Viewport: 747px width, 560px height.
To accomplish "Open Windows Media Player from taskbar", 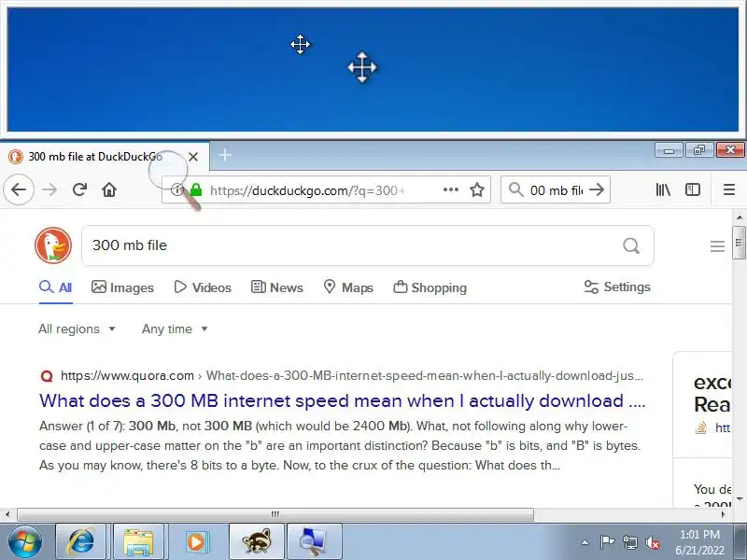I will (195, 541).
